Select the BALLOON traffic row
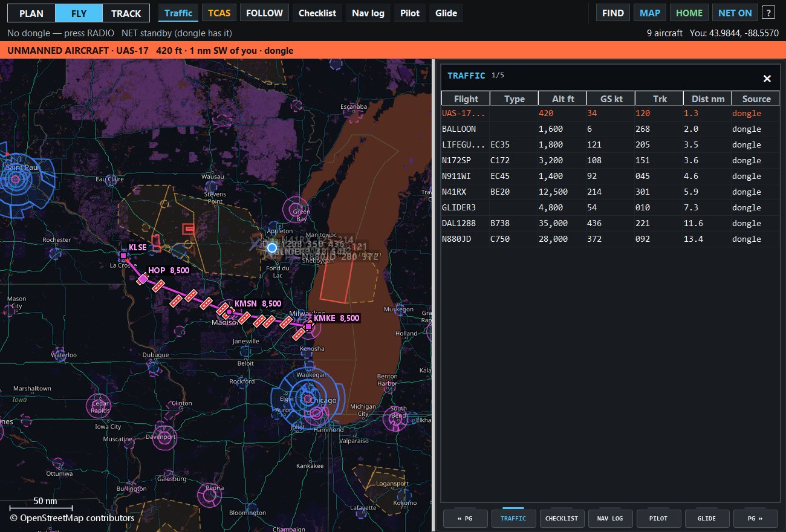 (x=611, y=129)
